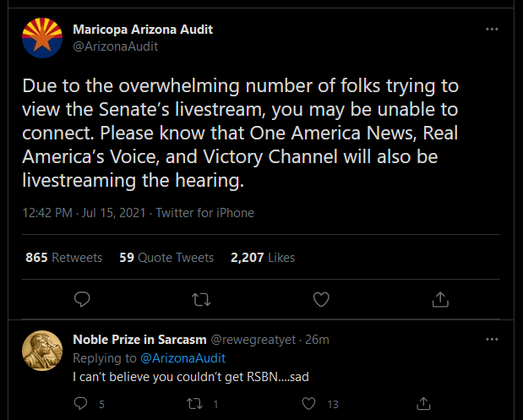
Task: Click the Maricopa Arizona Audit display name
Action: (143, 30)
